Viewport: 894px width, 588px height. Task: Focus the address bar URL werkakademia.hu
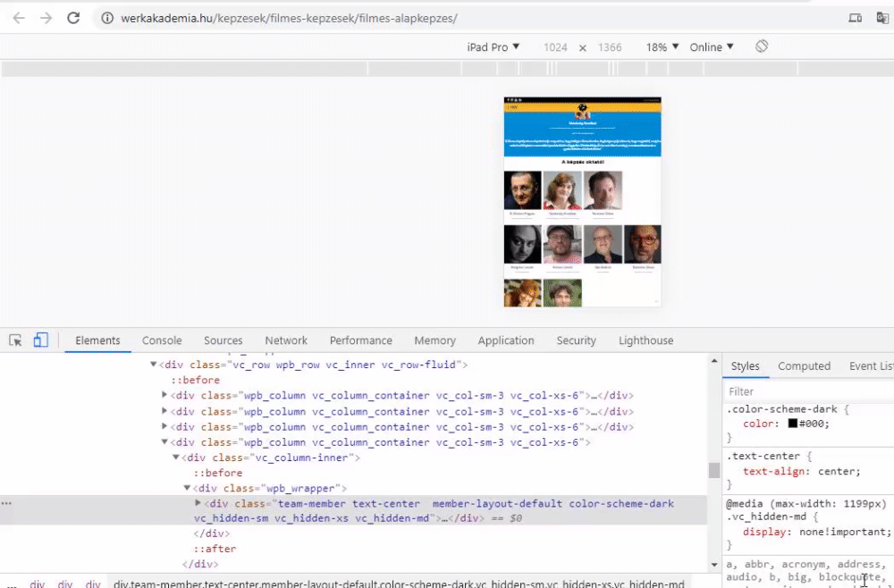click(289, 18)
